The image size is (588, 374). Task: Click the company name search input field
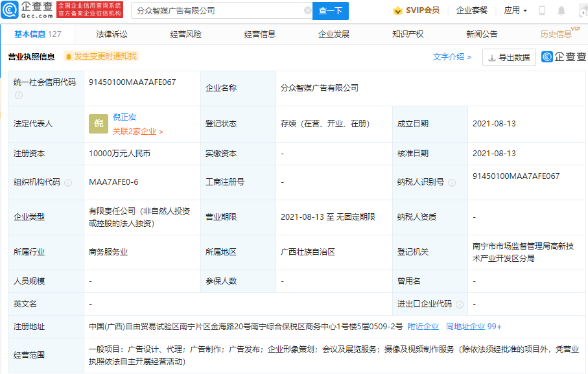pyautogui.click(x=217, y=11)
